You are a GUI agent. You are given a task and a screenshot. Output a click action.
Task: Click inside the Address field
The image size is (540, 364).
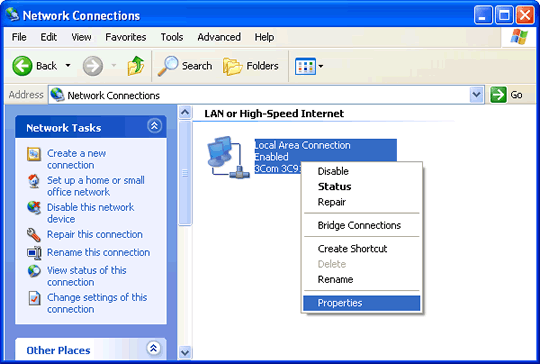267,95
